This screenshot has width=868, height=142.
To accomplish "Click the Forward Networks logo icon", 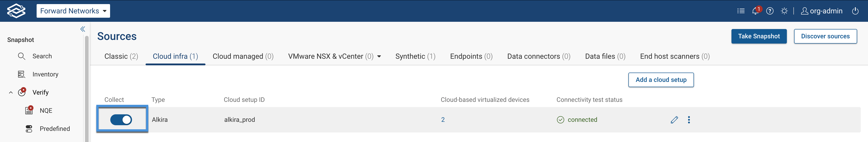I will tap(16, 11).
